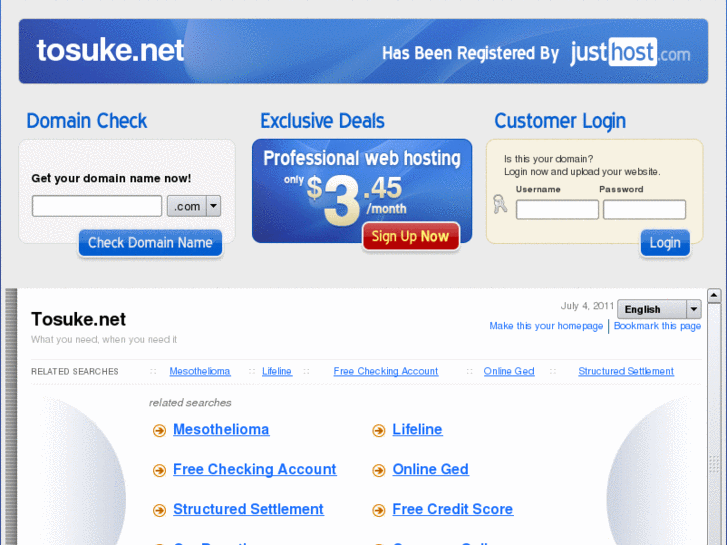The image size is (727, 545).
Task: Click the orange arrow icon beside Mesothelioma
Action: (x=159, y=431)
